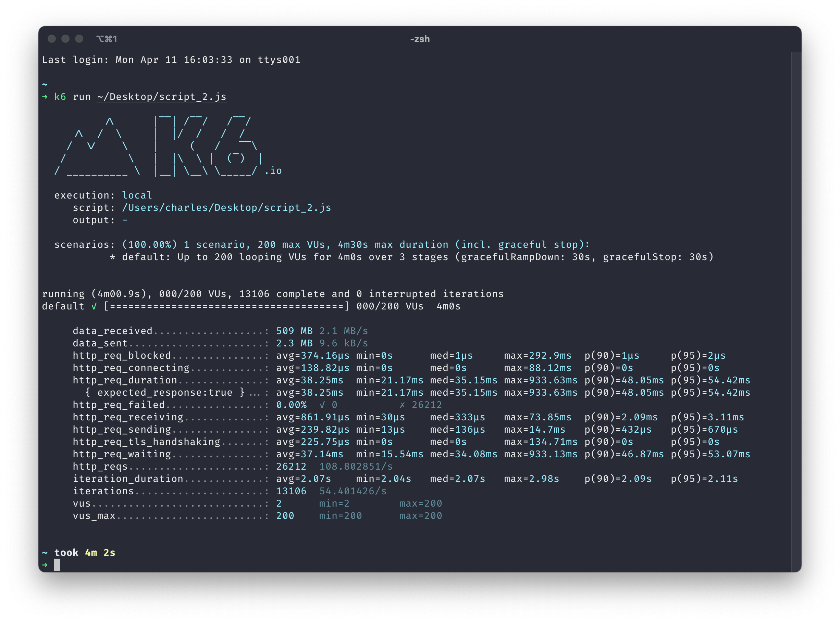840x623 pixels.
Task: Click the green check mark beside default
Action: (x=94, y=307)
